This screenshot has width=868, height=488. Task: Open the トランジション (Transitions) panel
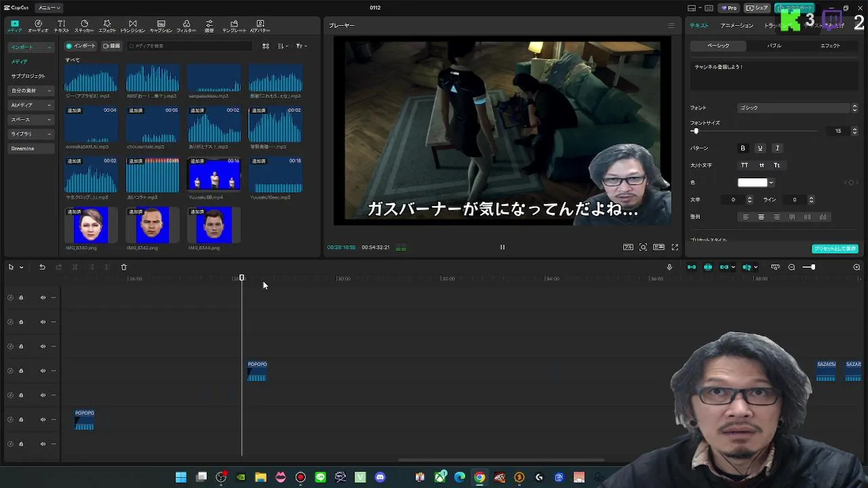coord(132,26)
